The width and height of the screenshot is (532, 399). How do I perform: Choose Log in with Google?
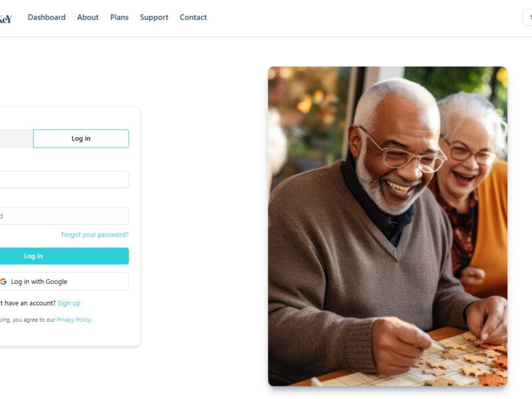click(64, 281)
